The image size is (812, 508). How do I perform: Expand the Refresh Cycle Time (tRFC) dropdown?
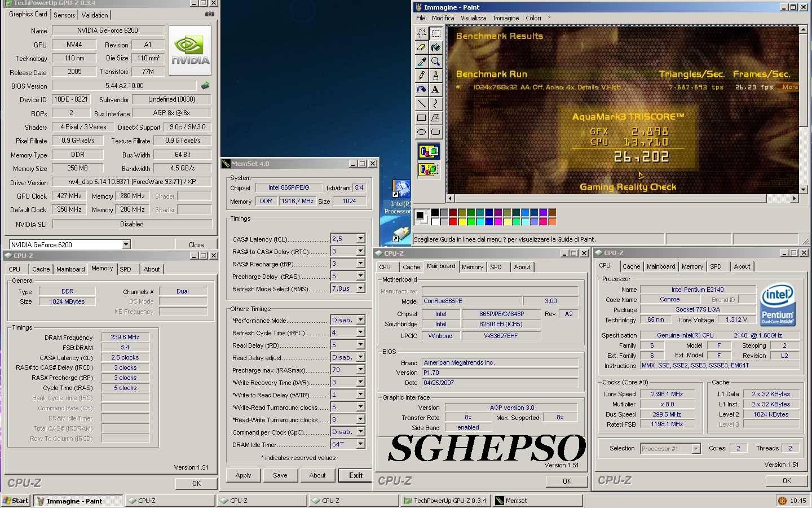(x=360, y=332)
